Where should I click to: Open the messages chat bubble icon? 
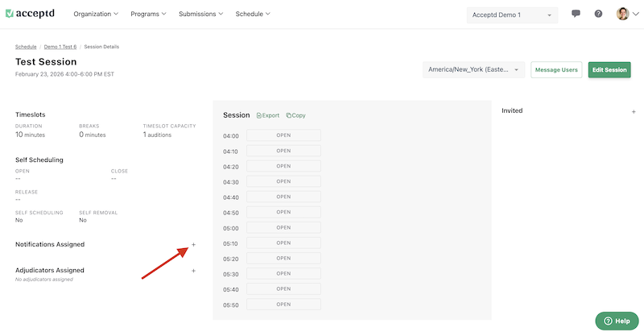576,14
